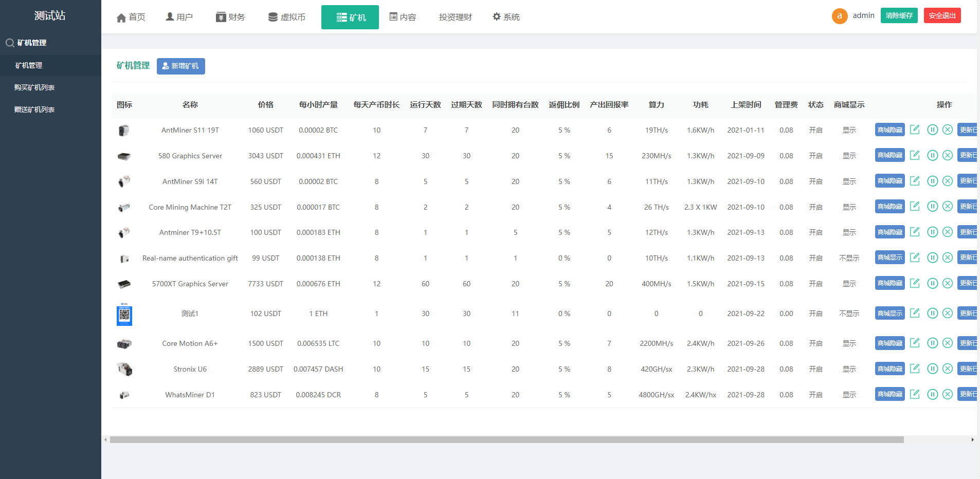This screenshot has width=980, height=479.
Task: Pause the 580 Graphics Server miner
Action: 933,155
